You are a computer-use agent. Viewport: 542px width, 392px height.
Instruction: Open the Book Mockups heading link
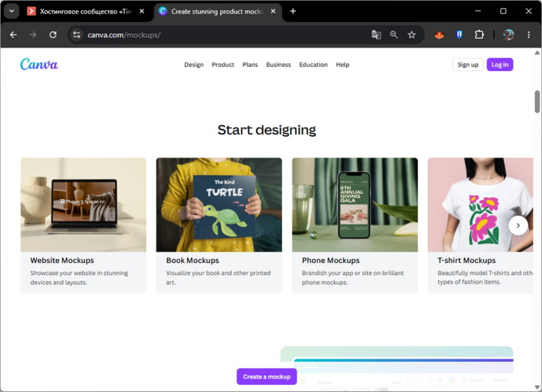point(193,260)
